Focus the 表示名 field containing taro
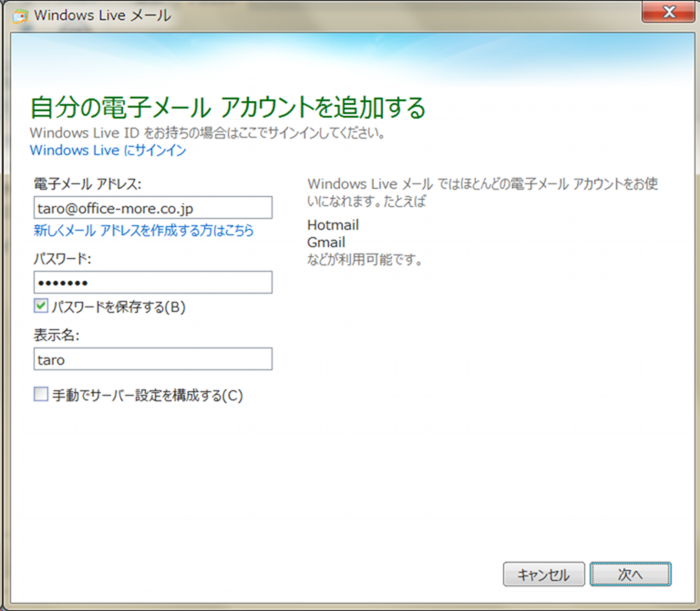This screenshot has height=611, width=700. [x=153, y=359]
